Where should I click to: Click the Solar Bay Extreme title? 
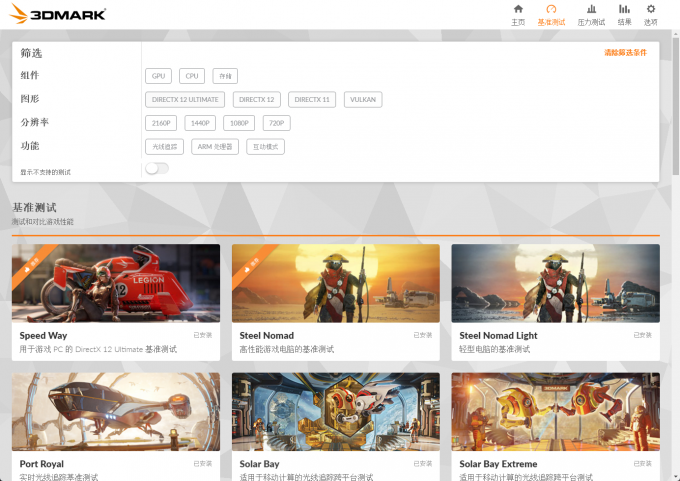[x=498, y=464]
